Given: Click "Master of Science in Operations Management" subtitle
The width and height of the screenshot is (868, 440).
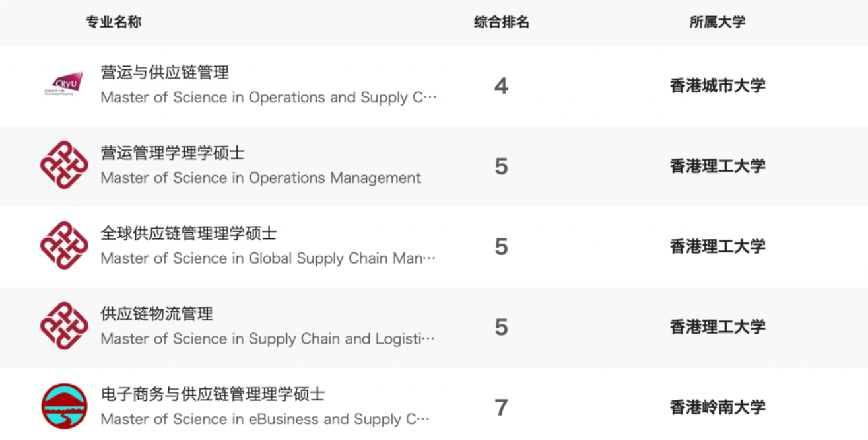Looking at the screenshot, I should pos(261,178).
